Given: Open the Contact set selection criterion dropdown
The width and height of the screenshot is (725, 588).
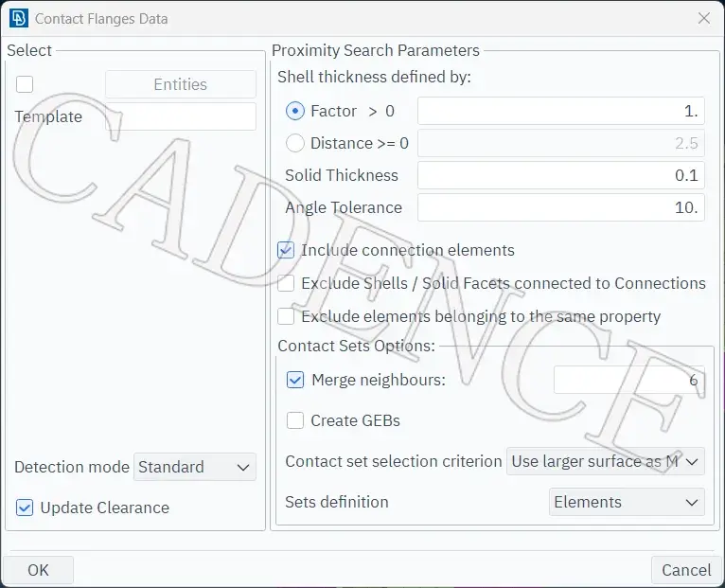Looking at the screenshot, I should [605, 461].
